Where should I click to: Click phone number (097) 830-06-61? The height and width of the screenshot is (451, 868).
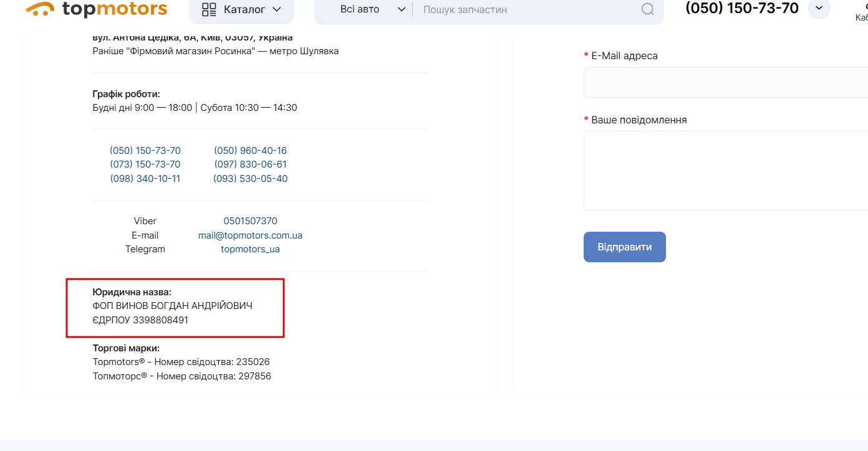(x=250, y=164)
